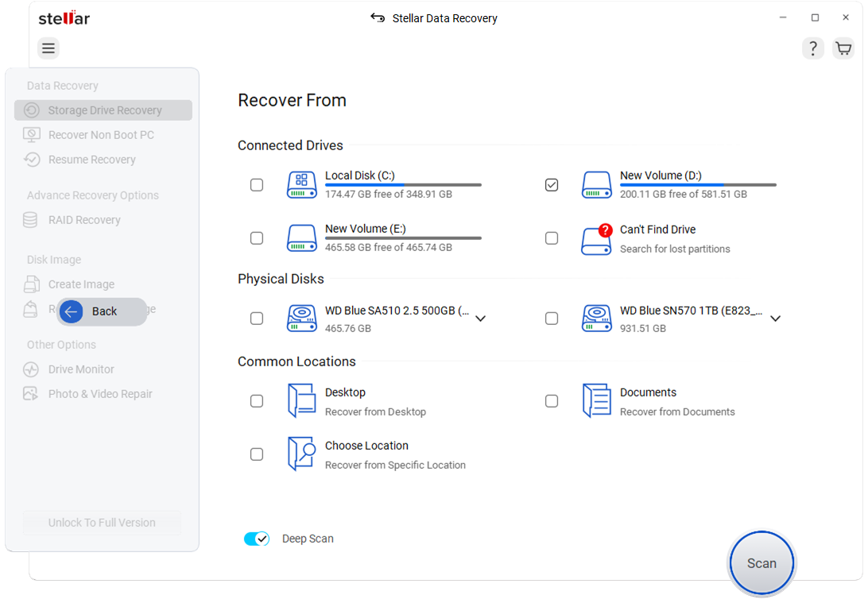
Task: Click the "Search for lost partitions" text
Action: 675,249
